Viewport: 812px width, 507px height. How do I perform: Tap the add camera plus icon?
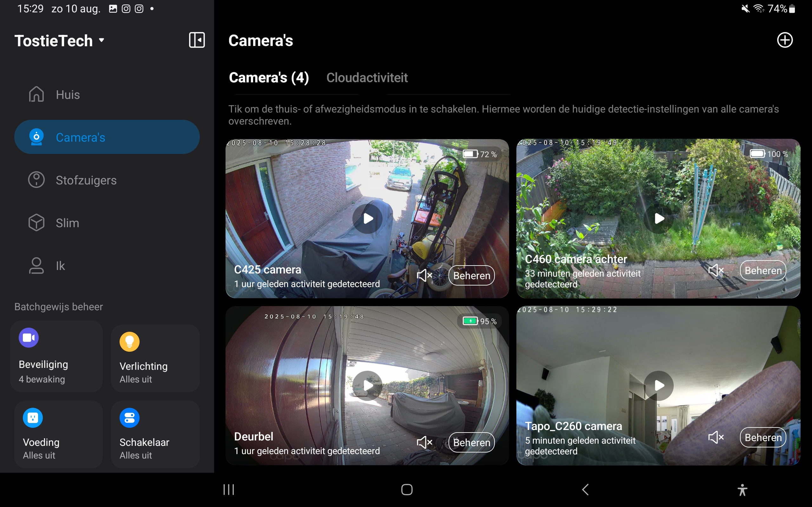tap(784, 40)
